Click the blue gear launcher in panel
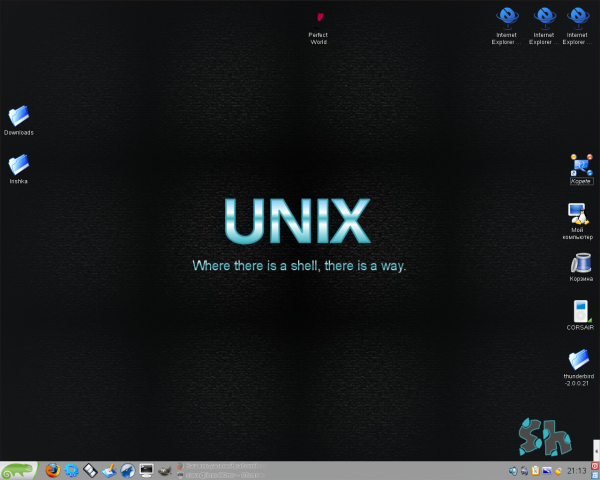Image resolution: width=600 pixels, height=480 pixels. click(71, 470)
